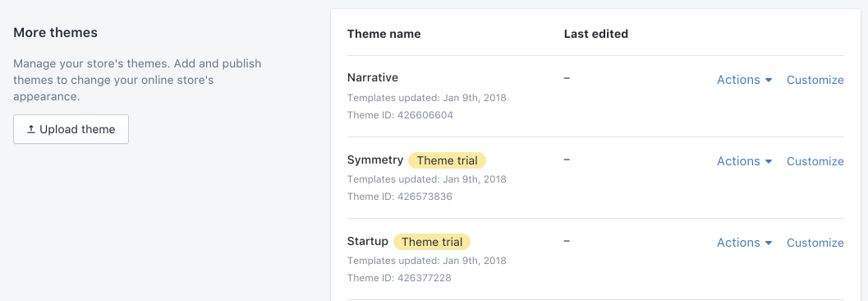Click the Upload theme button label
This screenshot has width=868, height=301.
pyautogui.click(x=77, y=130)
